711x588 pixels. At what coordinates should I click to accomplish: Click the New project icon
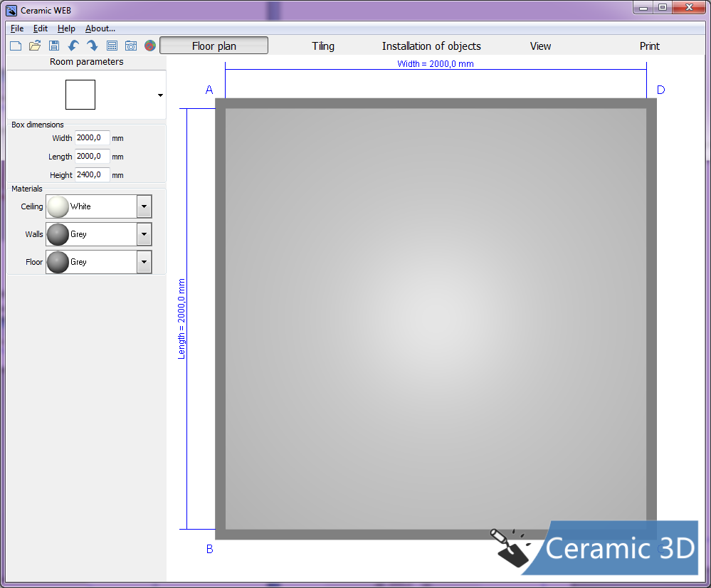[x=16, y=46]
